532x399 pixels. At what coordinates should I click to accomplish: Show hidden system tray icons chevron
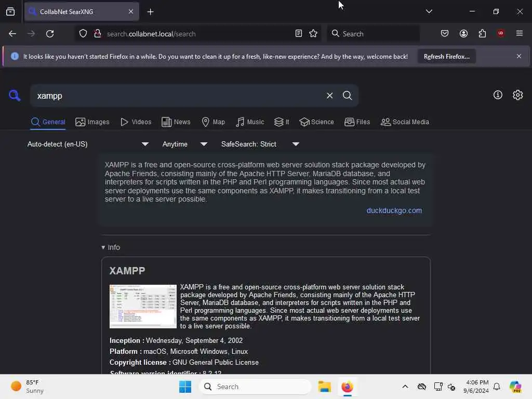click(405, 387)
